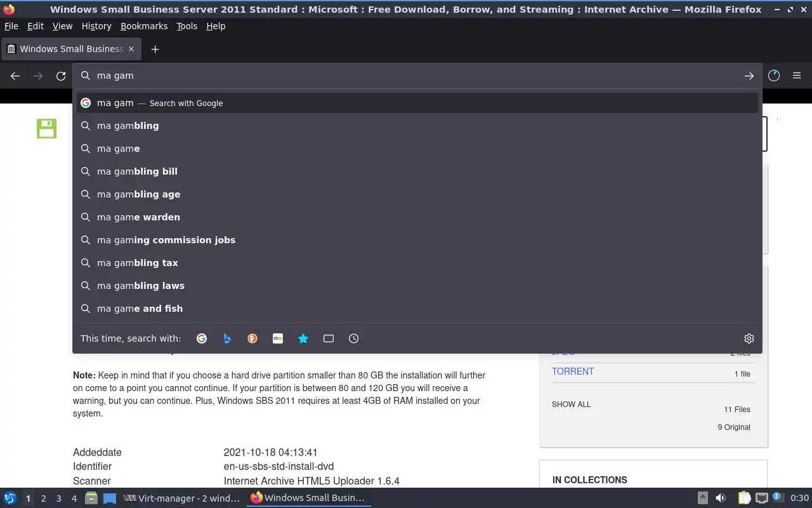
Task: Switch to workspace 2
Action: 44,498
